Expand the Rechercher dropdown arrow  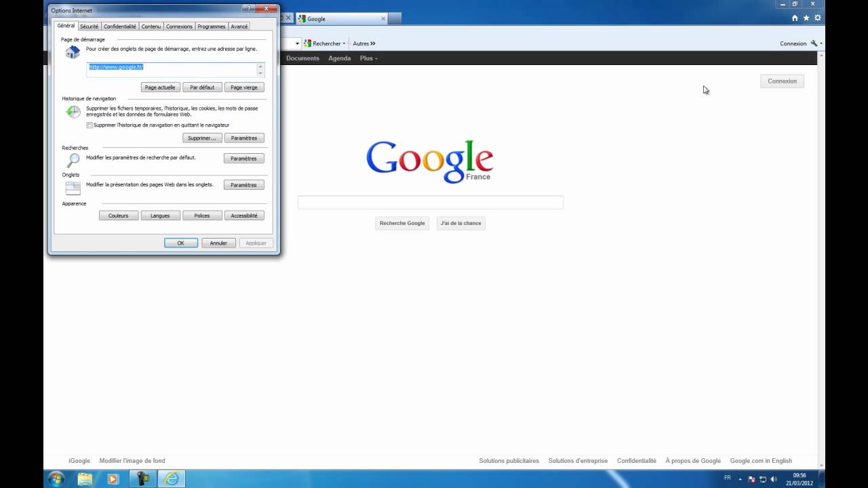(x=344, y=43)
